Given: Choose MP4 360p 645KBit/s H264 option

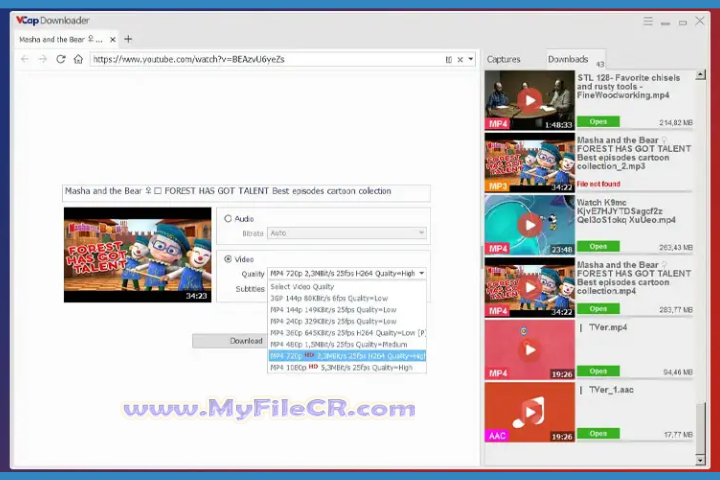Looking at the screenshot, I should click(x=347, y=333).
